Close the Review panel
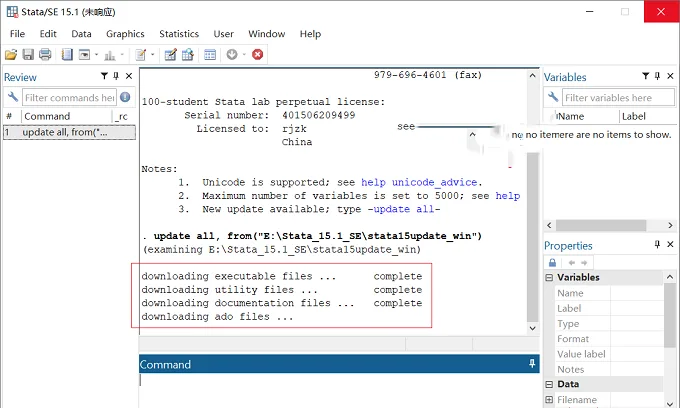The height and width of the screenshot is (408, 680). click(x=129, y=76)
